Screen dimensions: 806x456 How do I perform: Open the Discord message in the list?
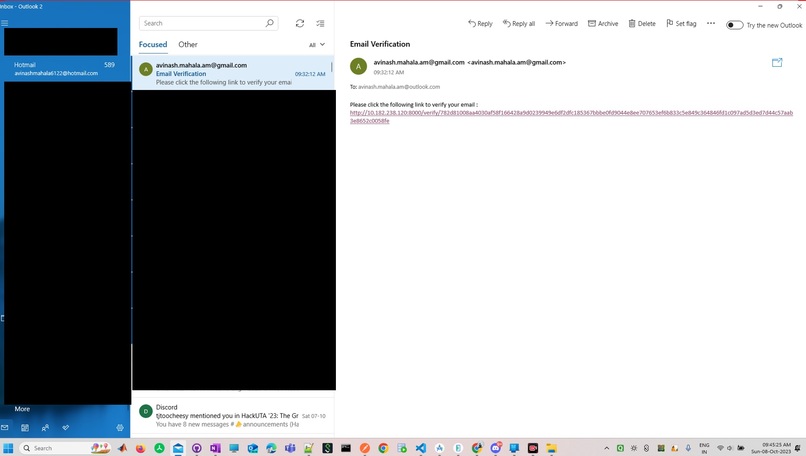[233, 415]
